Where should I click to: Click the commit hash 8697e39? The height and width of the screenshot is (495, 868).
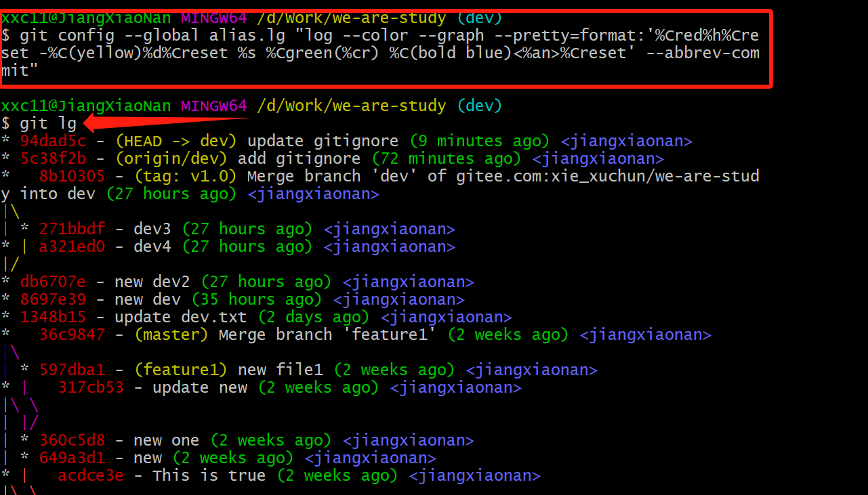tap(53, 299)
